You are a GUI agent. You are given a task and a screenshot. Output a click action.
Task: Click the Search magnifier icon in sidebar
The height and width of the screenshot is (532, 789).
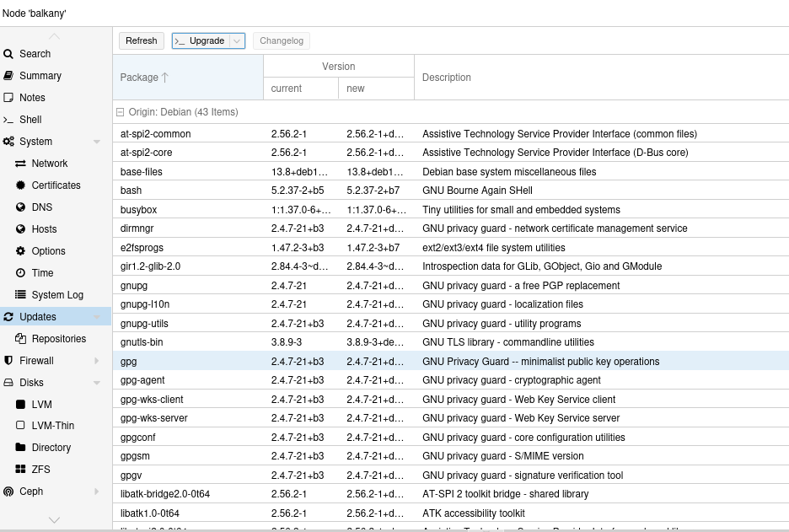(8, 54)
